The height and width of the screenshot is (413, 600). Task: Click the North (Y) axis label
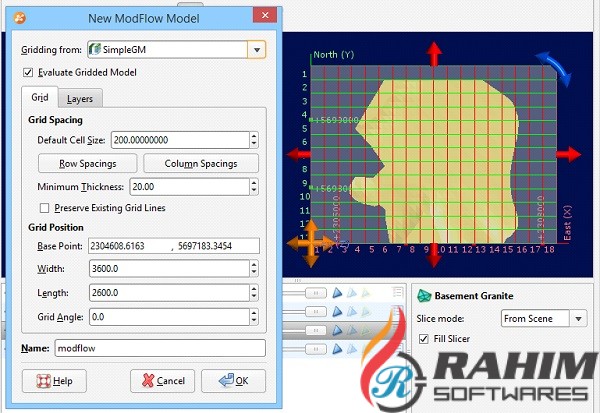coord(334,54)
